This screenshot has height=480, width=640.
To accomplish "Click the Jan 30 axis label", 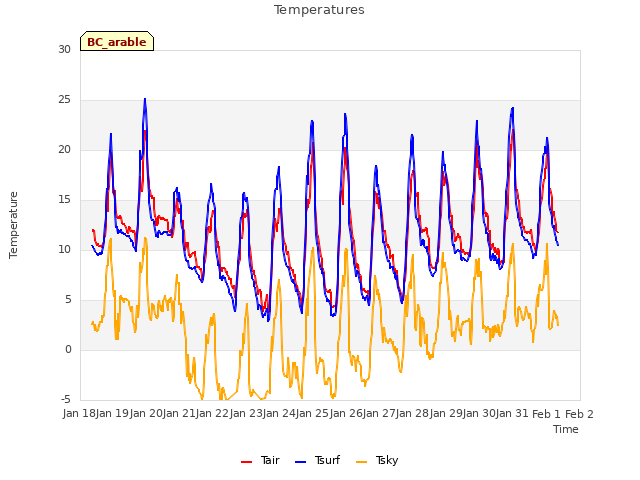I will [x=479, y=414].
